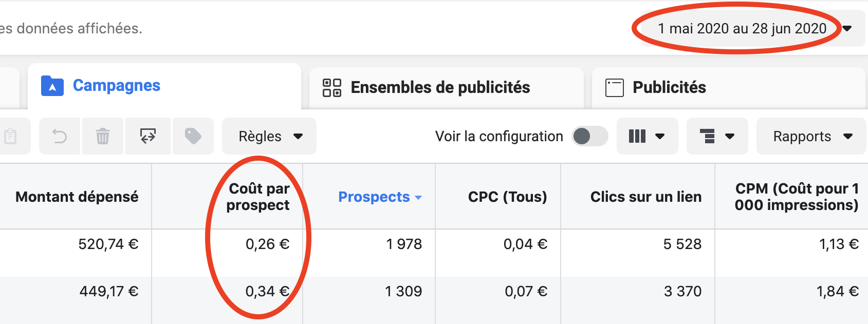Click the trash delete icon
The image size is (868, 324).
coord(103,136)
